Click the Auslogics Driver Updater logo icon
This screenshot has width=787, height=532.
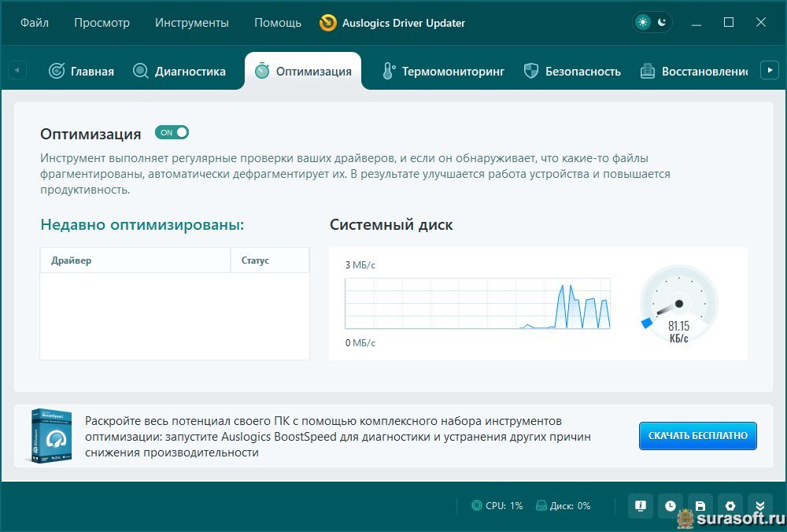coord(327,23)
